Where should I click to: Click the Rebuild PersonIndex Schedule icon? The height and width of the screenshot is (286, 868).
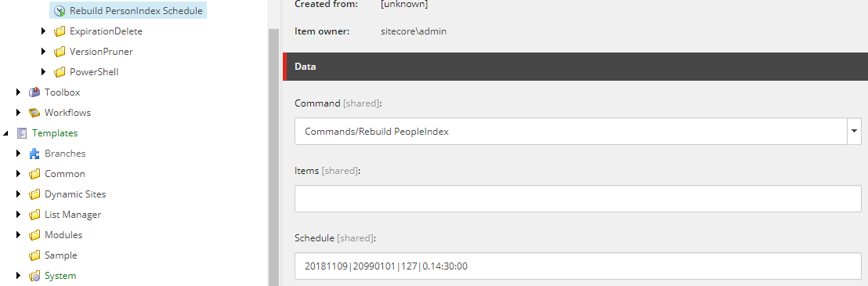pyautogui.click(x=60, y=10)
